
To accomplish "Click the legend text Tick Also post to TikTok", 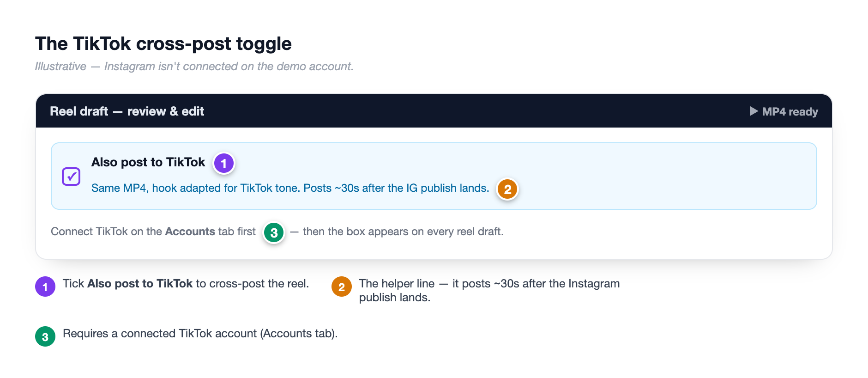I will pyautogui.click(x=186, y=284).
